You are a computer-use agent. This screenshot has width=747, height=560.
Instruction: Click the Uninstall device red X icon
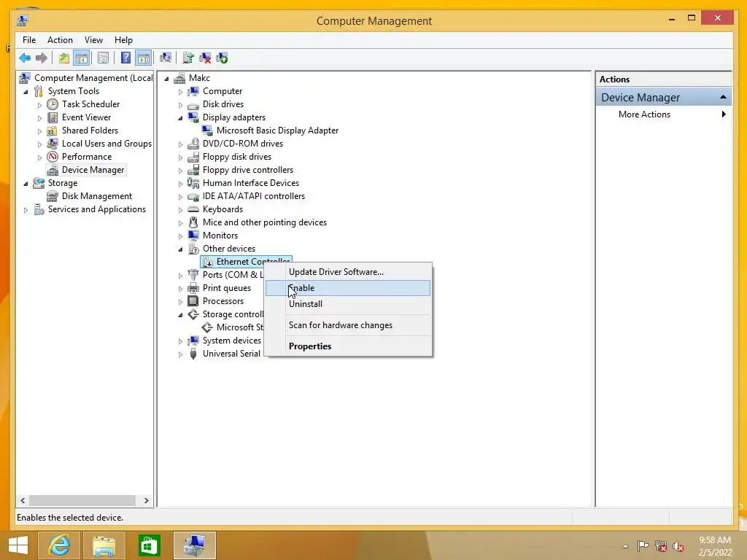tap(205, 58)
